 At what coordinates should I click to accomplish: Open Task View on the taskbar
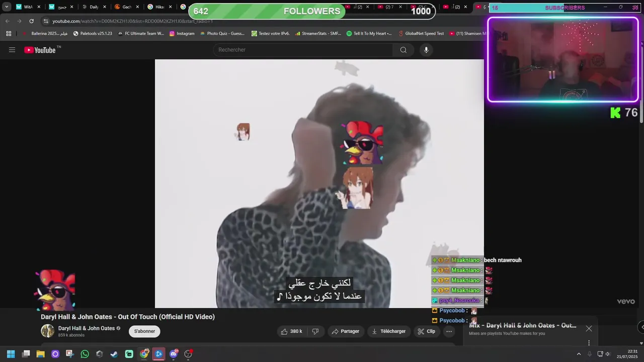[x=26, y=354]
